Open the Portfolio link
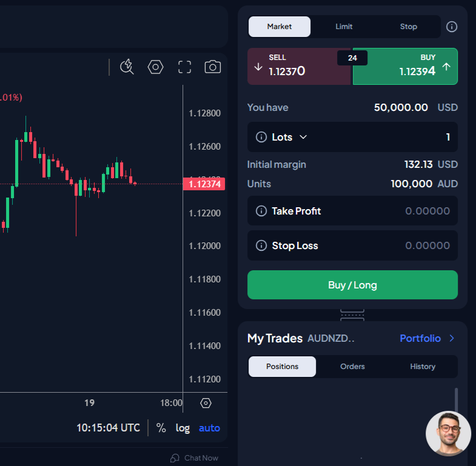The image size is (476, 466). pos(420,338)
